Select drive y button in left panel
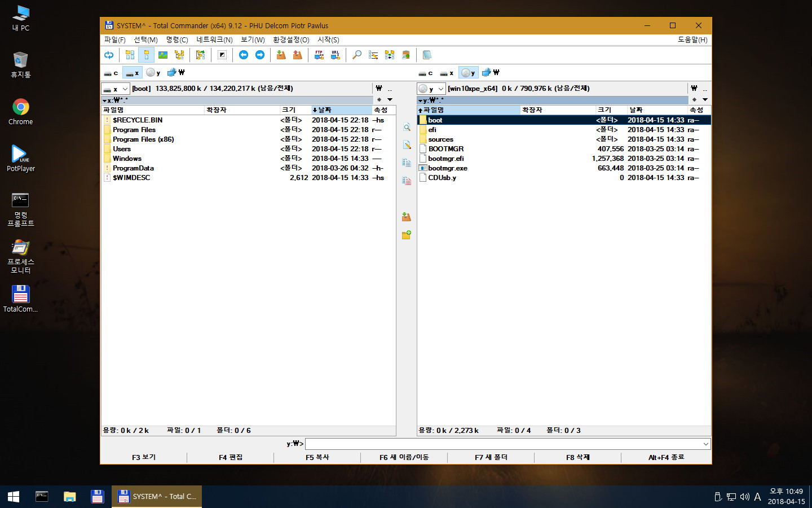This screenshot has width=812, height=508. pos(153,73)
